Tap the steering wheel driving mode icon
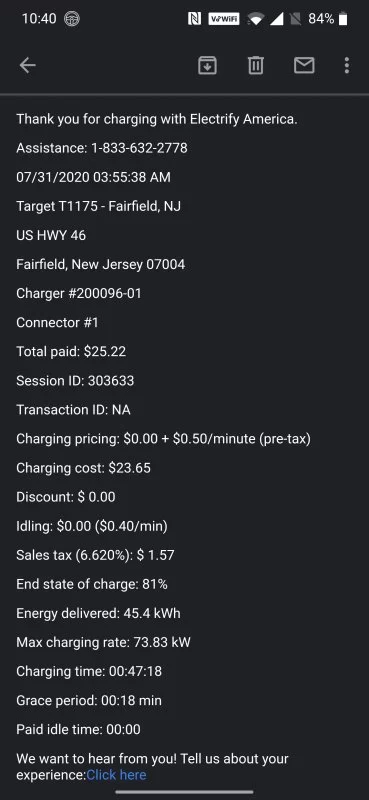 pos(72,19)
